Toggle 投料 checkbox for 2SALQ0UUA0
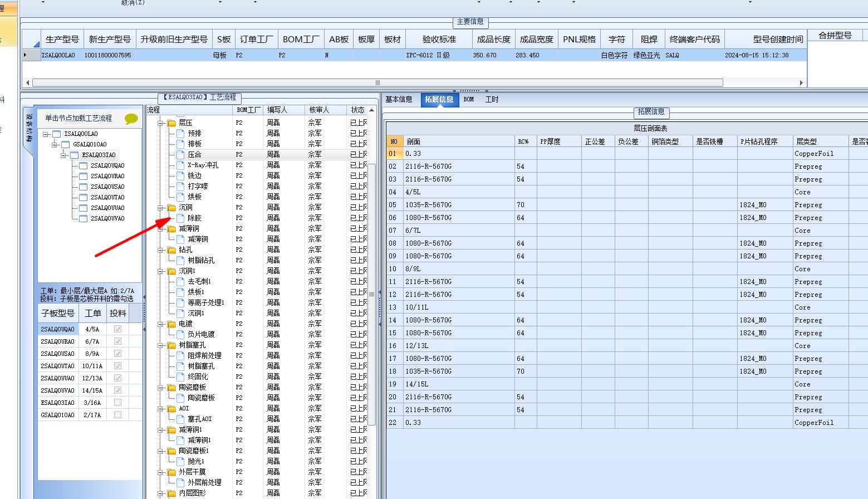 [x=117, y=378]
